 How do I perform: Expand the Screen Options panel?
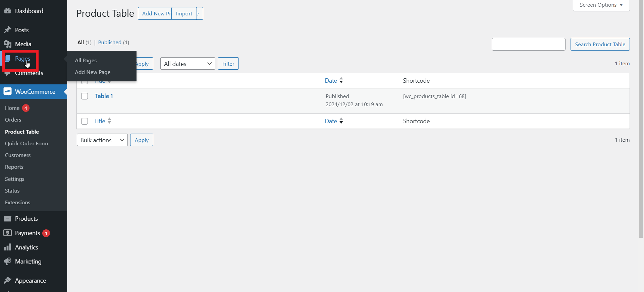pyautogui.click(x=601, y=5)
